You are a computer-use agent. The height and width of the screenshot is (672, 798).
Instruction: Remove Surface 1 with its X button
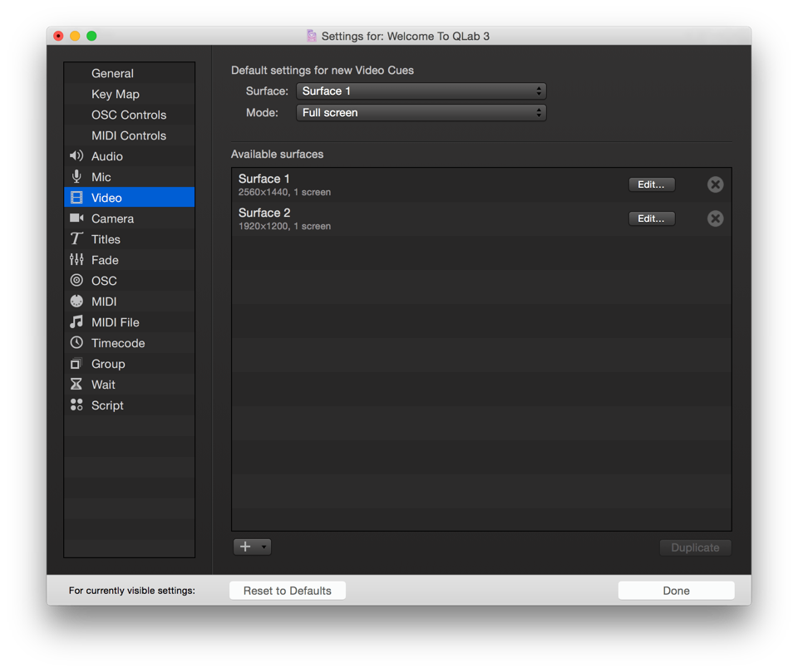click(x=715, y=184)
